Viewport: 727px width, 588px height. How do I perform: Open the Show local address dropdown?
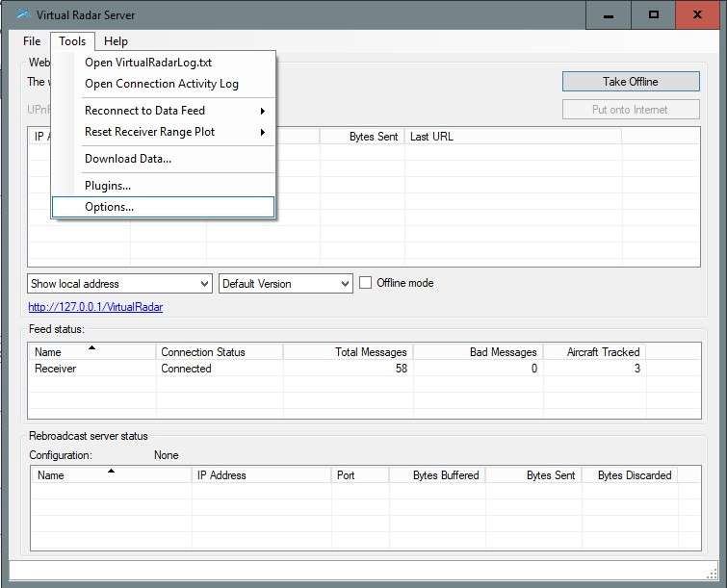point(119,284)
